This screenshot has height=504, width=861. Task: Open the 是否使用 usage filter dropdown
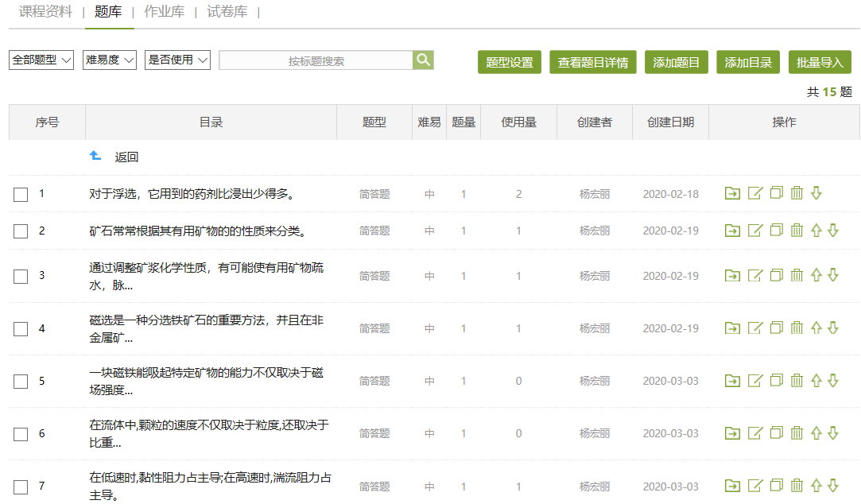tap(177, 60)
